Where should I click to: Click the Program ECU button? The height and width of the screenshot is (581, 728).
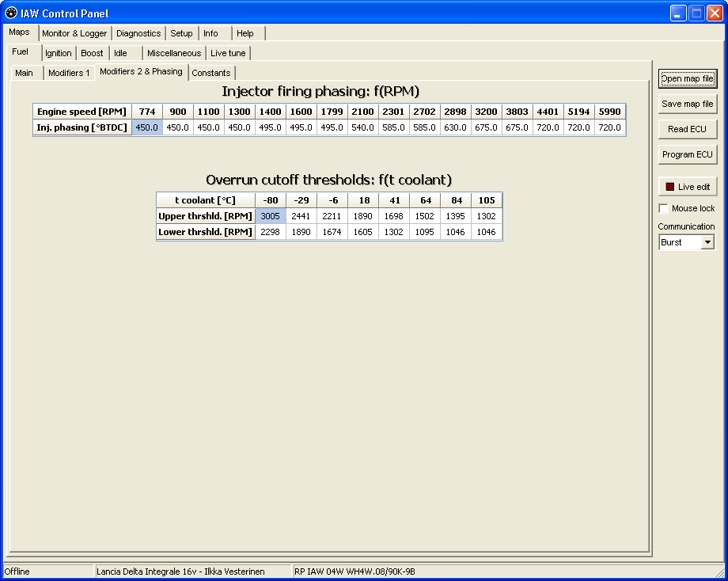point(687,154)
